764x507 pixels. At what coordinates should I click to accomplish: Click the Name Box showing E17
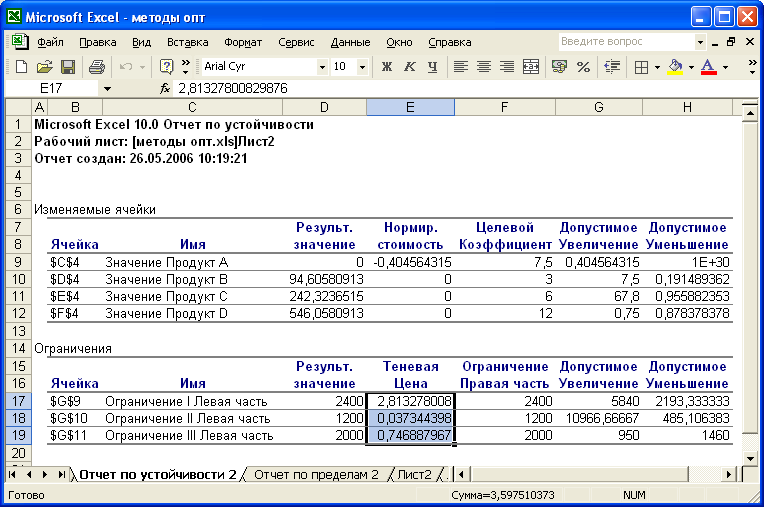(51, 89)
